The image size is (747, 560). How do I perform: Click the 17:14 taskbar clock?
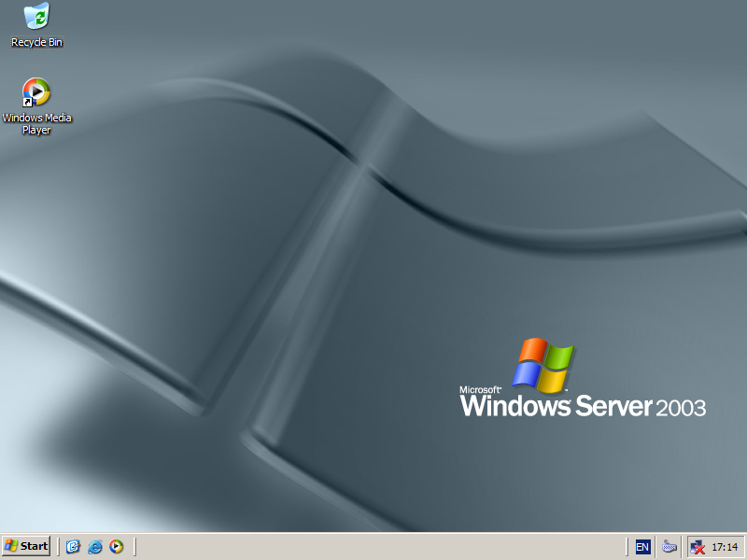point(725,547)
